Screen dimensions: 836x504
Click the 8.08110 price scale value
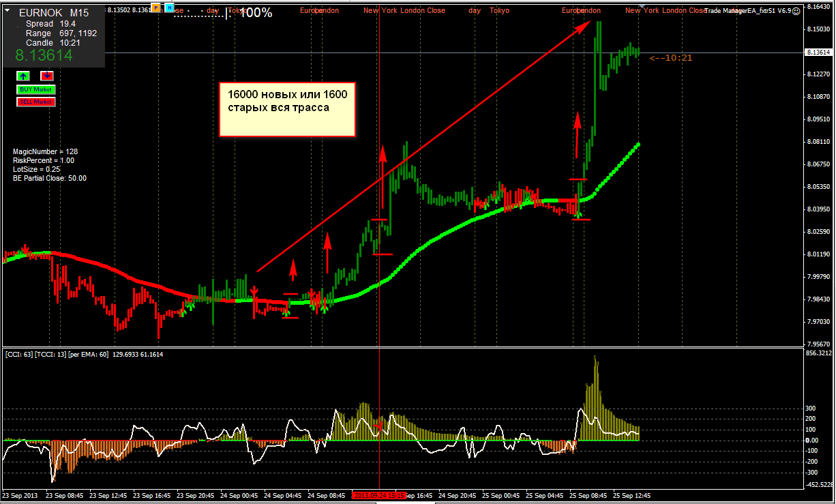tap(818, 142)
